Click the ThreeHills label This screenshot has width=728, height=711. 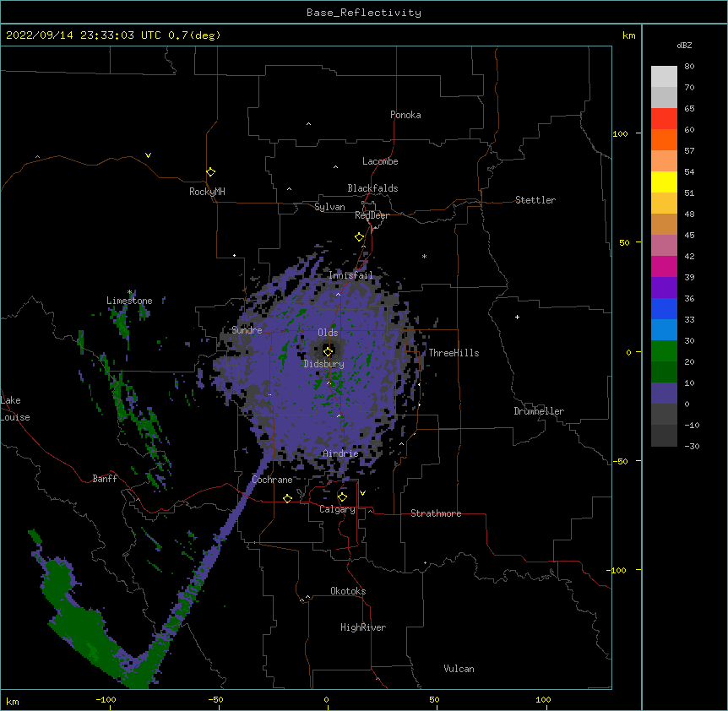454,353
